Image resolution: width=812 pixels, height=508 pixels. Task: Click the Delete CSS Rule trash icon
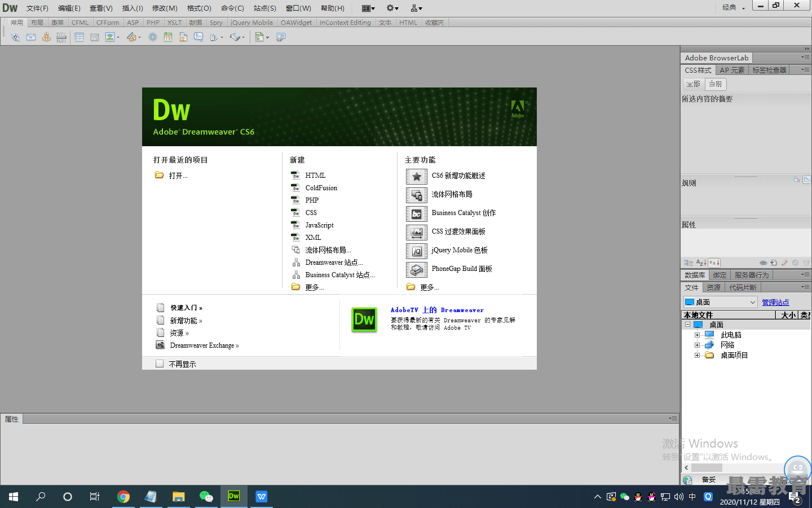pos(806,262)
